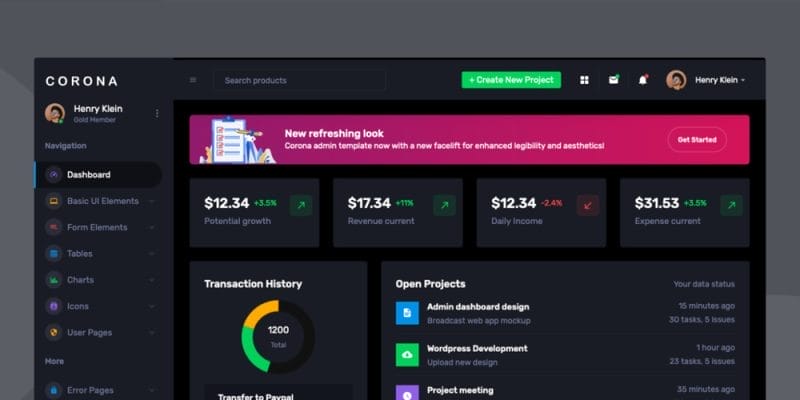Open Henry Klein dropdown in top bar

tap(706, 80)
